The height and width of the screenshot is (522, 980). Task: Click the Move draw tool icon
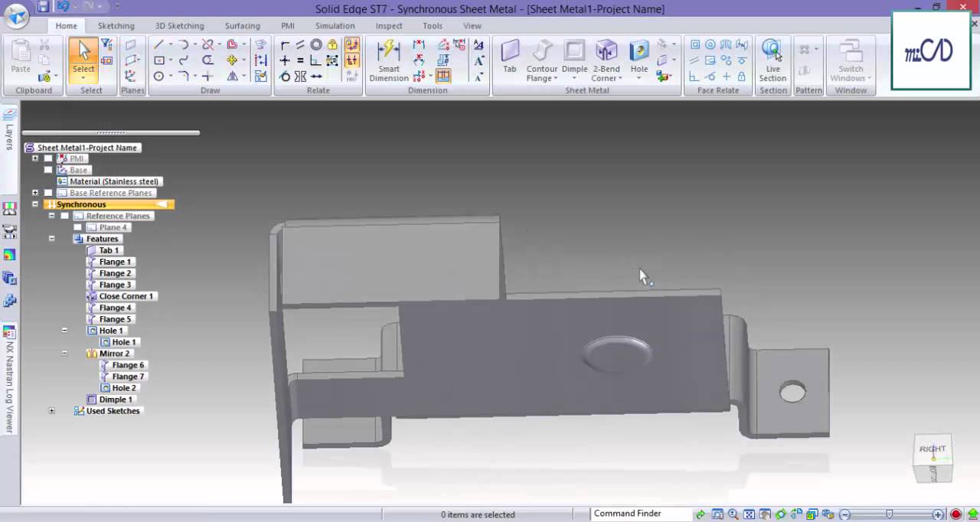[x=232, y=60]
